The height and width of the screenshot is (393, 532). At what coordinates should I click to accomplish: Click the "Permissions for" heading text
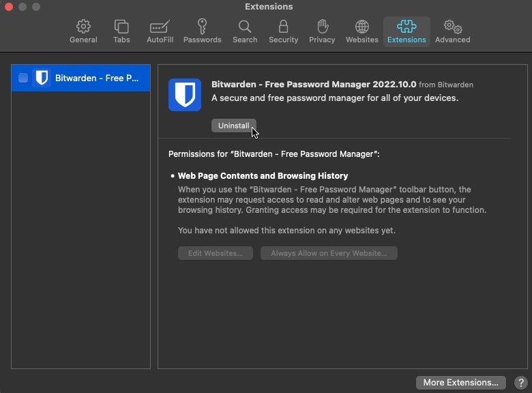(x=274, y=154)
